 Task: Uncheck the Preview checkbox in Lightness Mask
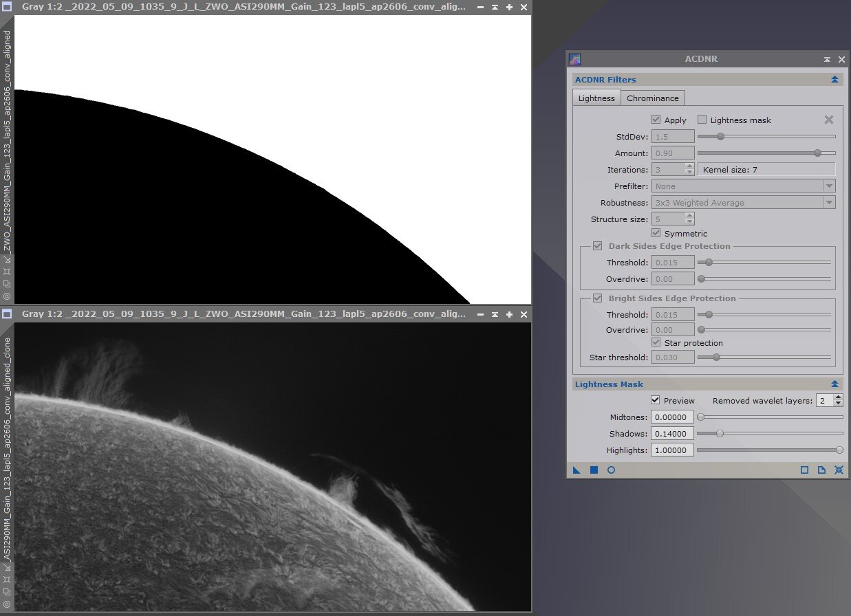[x=656, y=400]
